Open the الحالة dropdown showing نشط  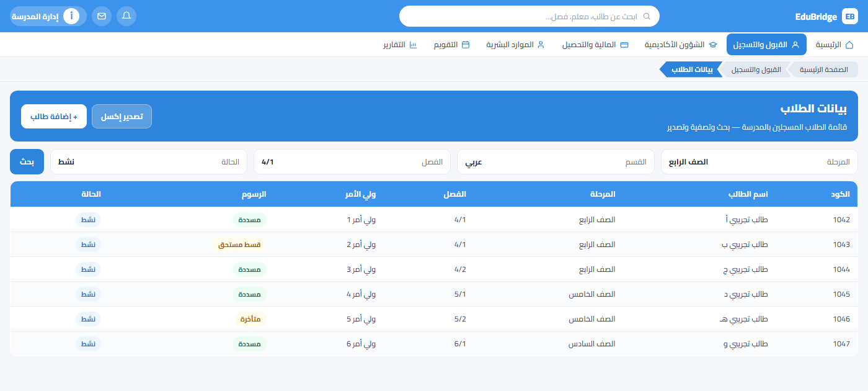[x=149, y=161]
